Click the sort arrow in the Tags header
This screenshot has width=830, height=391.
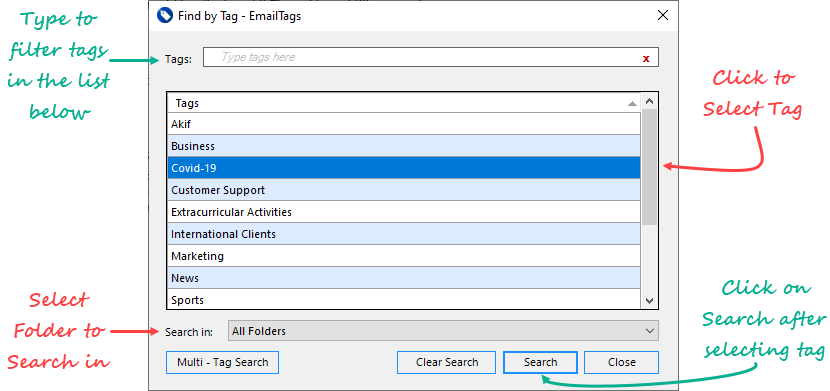631,104
